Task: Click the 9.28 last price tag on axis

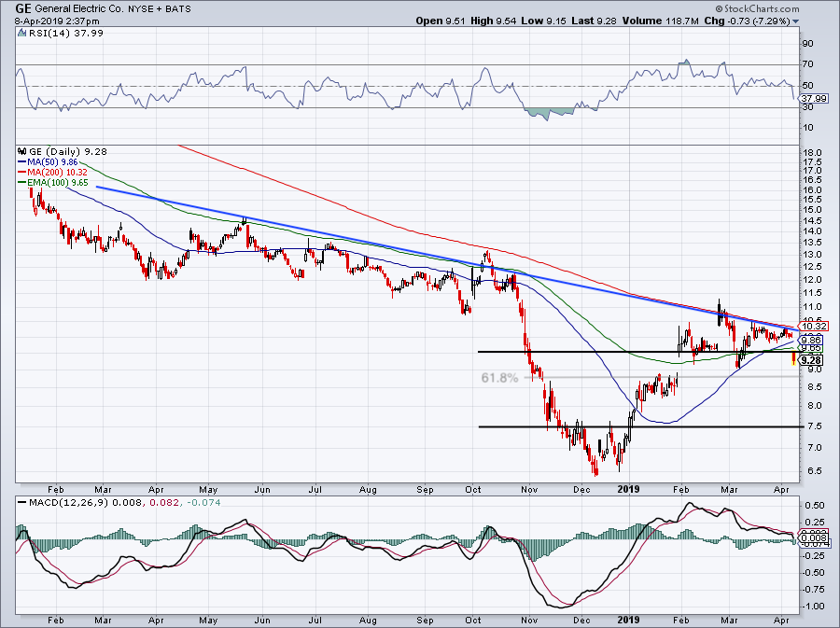Action: click(x=812, y=360)
